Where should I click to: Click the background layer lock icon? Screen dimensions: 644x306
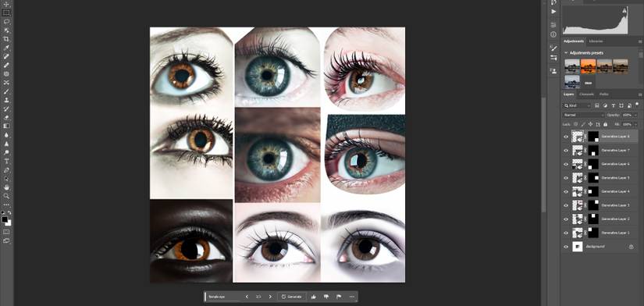coord(632,247)
